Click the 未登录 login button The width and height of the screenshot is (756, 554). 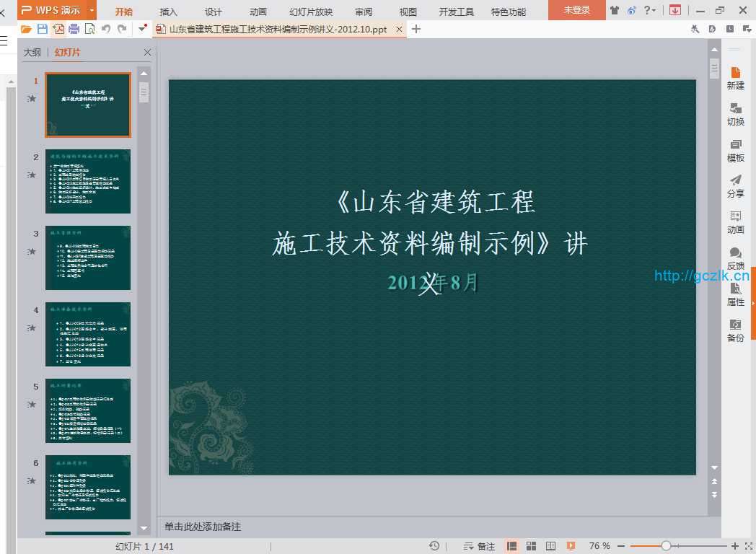tap(576, 10)
